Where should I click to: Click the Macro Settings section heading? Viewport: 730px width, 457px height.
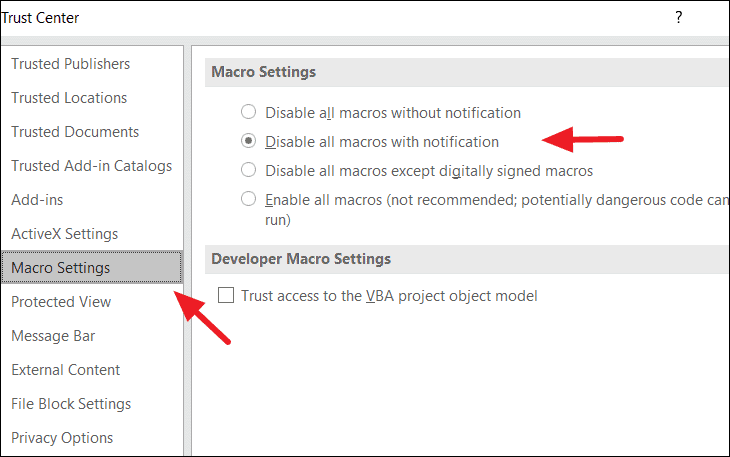tap(264, 72)
